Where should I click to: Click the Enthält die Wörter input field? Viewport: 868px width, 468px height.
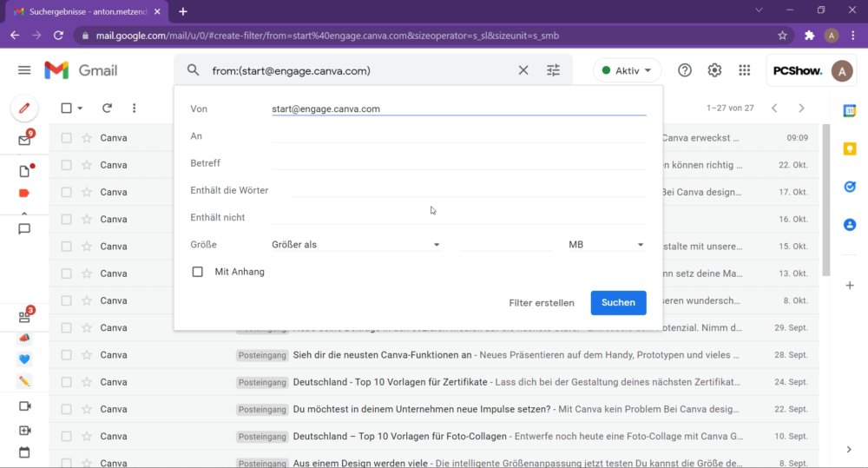pyautogui.click(x=469, y=190)
